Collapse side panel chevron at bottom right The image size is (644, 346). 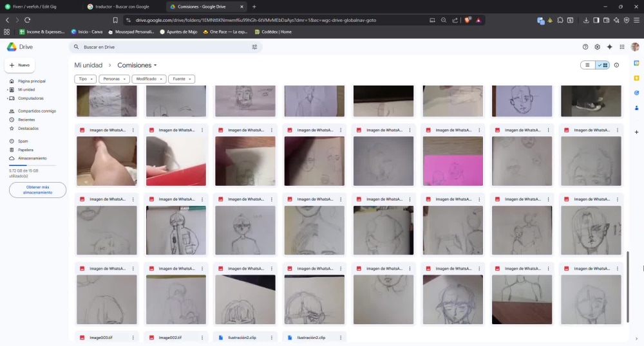pyautogui.click(x=637, y=339)
